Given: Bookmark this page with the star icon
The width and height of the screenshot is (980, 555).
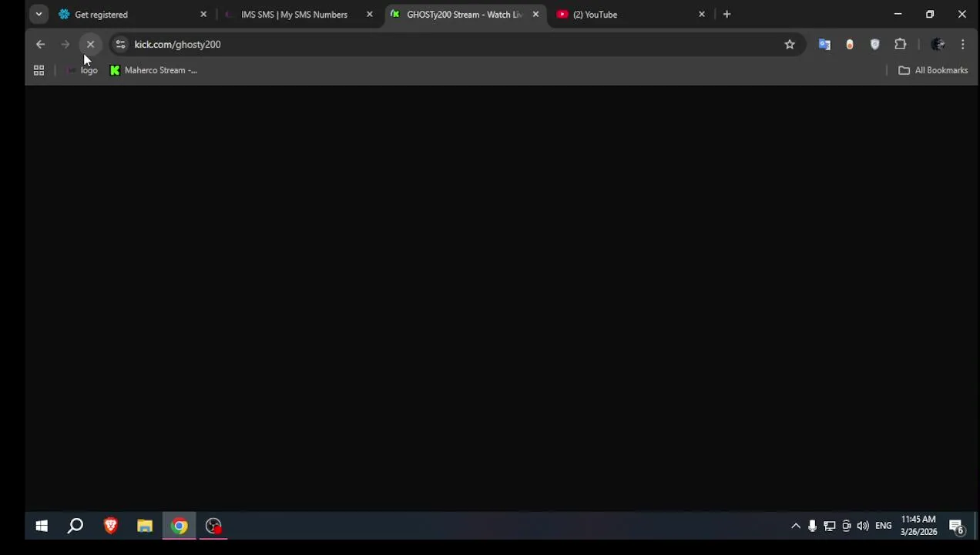Looking at the screenshot, I should [x=790, y=45].
